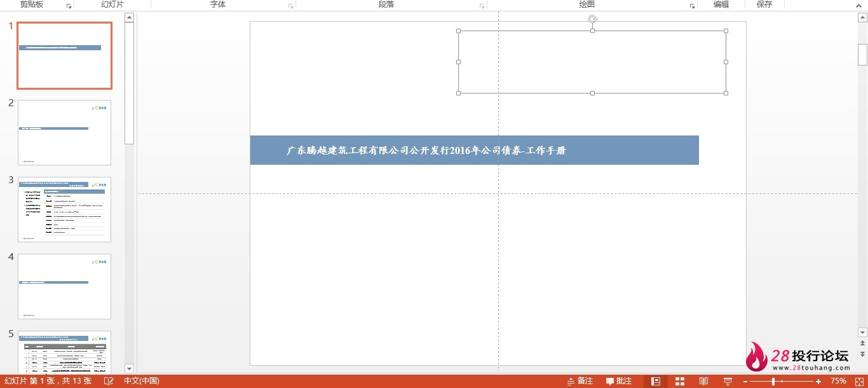Viewport: 868px width, 388px height.
Task: Click the zoom in plus button
Action: coord(818,381)
